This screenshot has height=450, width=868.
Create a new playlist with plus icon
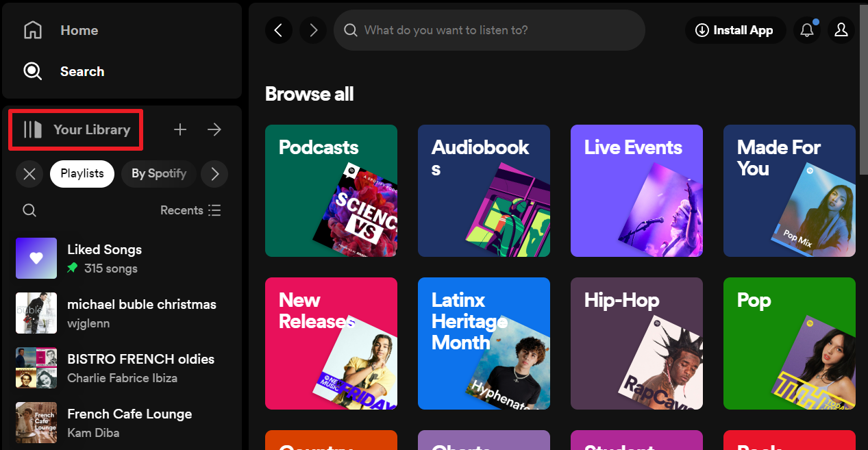click(180, 129)
